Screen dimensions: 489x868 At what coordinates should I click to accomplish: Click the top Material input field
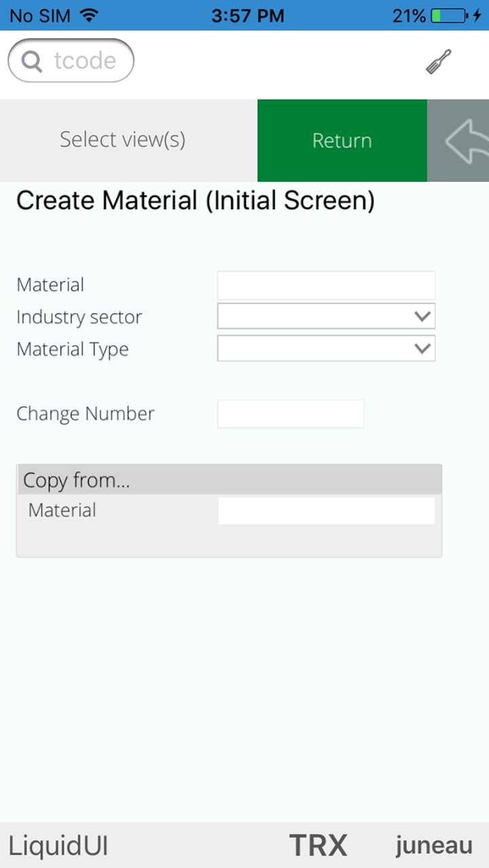[326, 285]
